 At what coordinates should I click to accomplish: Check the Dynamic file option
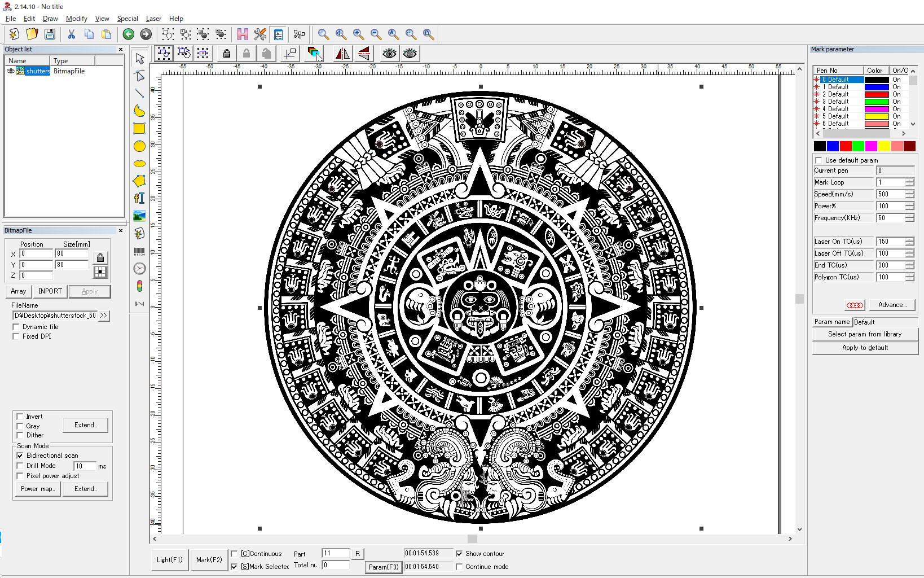pos(16,327)
